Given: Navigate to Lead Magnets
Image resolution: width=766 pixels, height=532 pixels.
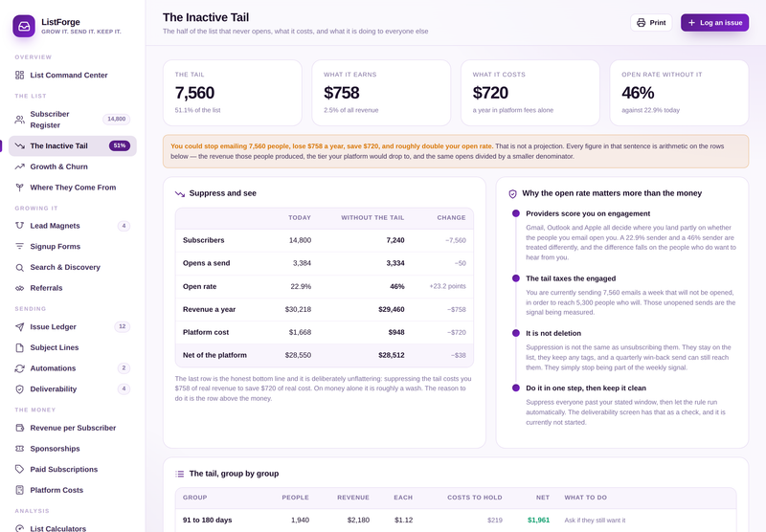Looking at the screenshot, I should pyautogui.click(x=73, y=226).
